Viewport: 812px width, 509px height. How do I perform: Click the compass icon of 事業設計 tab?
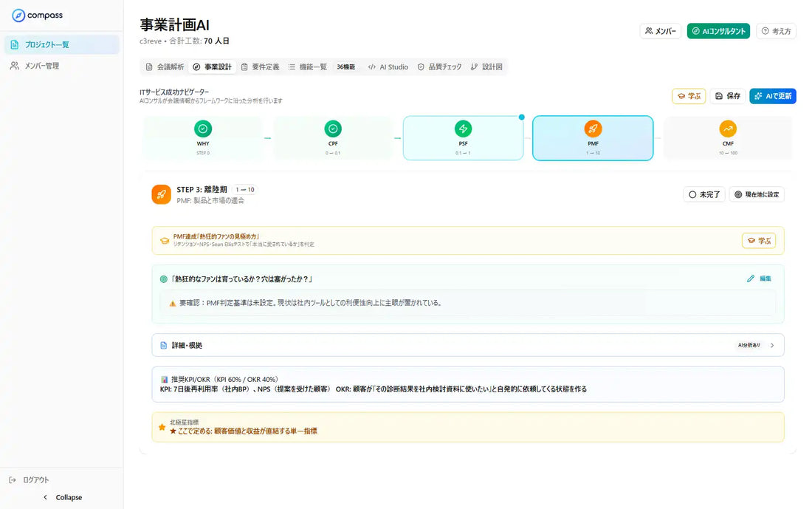[196, 67]
